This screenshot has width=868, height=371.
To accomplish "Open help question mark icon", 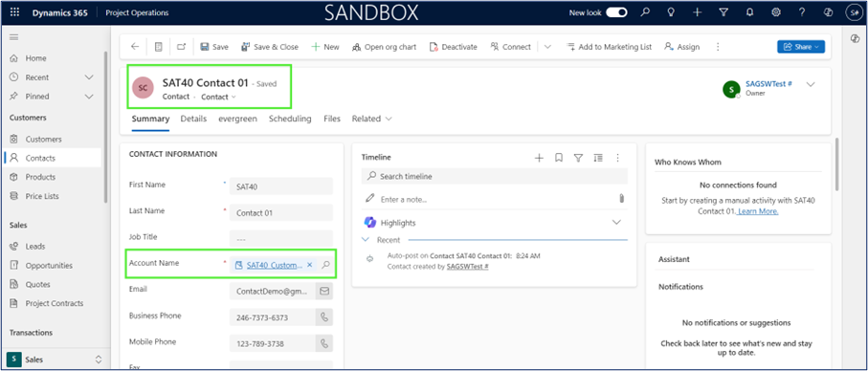I will click(802, 12).
